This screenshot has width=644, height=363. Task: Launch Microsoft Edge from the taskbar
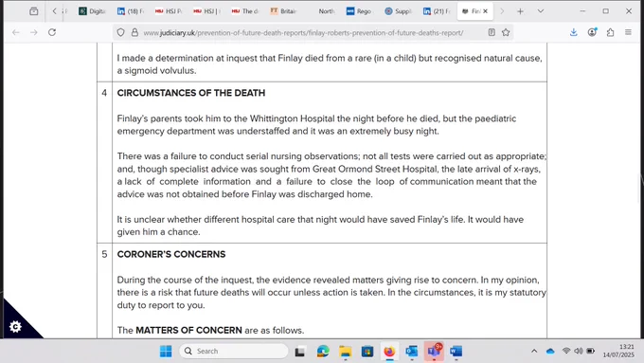click(x=323, y=352)
